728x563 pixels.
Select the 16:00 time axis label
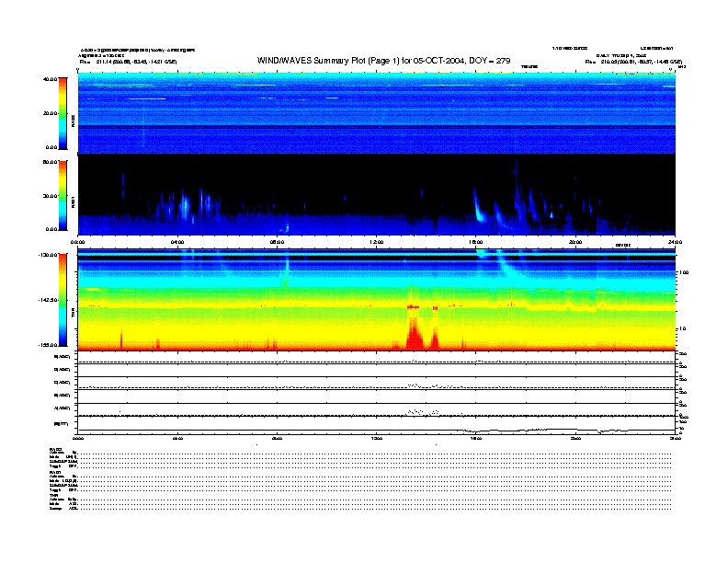click(x=475, y=242)
